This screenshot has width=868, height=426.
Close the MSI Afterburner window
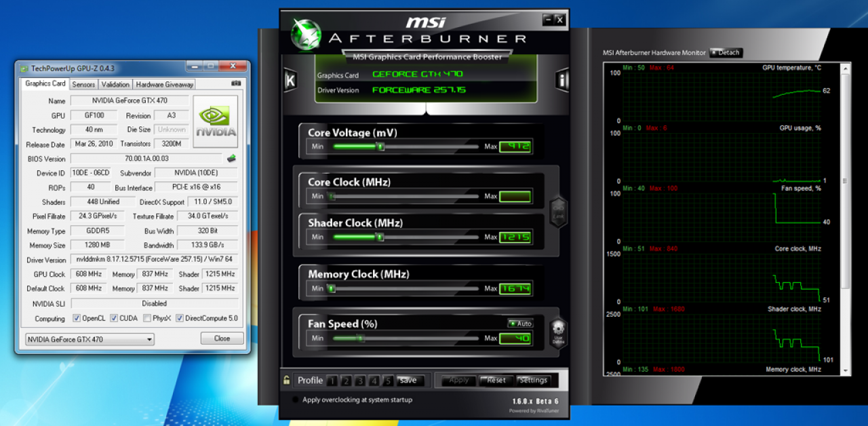click(x=559, y=20)
